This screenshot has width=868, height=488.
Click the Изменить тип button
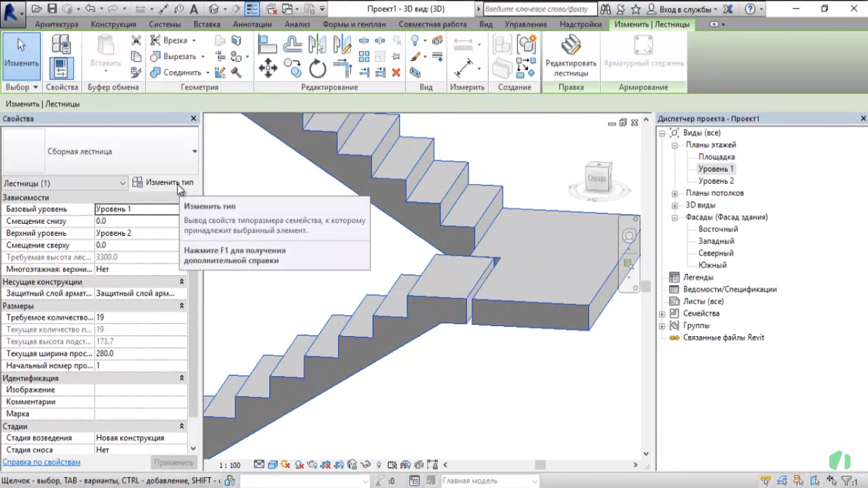pos(163,182)
